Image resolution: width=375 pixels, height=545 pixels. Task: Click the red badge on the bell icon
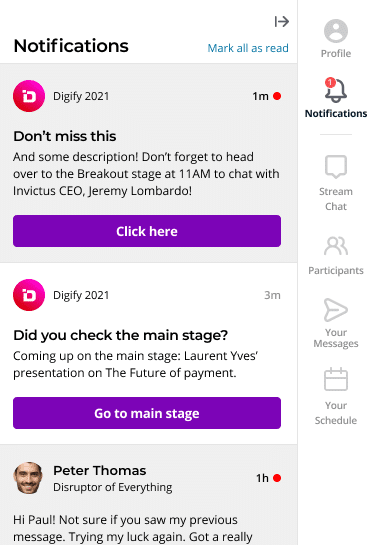click(x=330, y=83)
